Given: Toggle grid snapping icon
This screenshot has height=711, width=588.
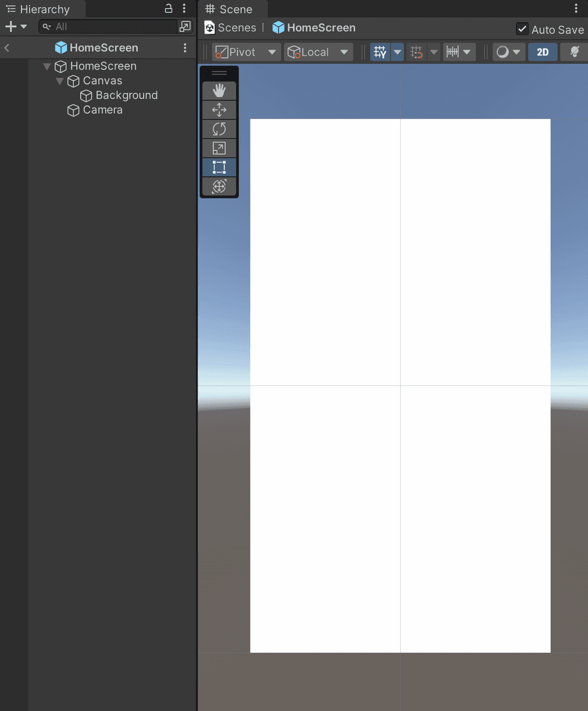Looking at the screenshot, I should (x=416, y=52).
